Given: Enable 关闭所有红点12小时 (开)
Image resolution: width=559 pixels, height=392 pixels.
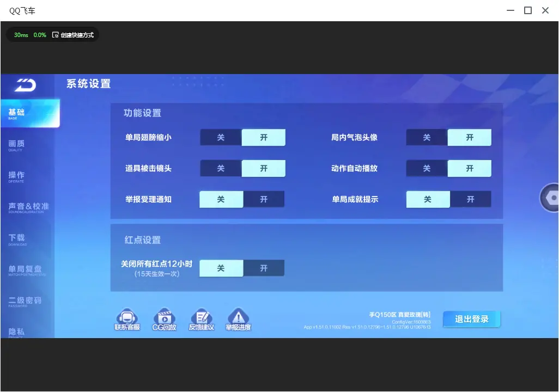Looking at the screenshot, I should coord(264,268).
